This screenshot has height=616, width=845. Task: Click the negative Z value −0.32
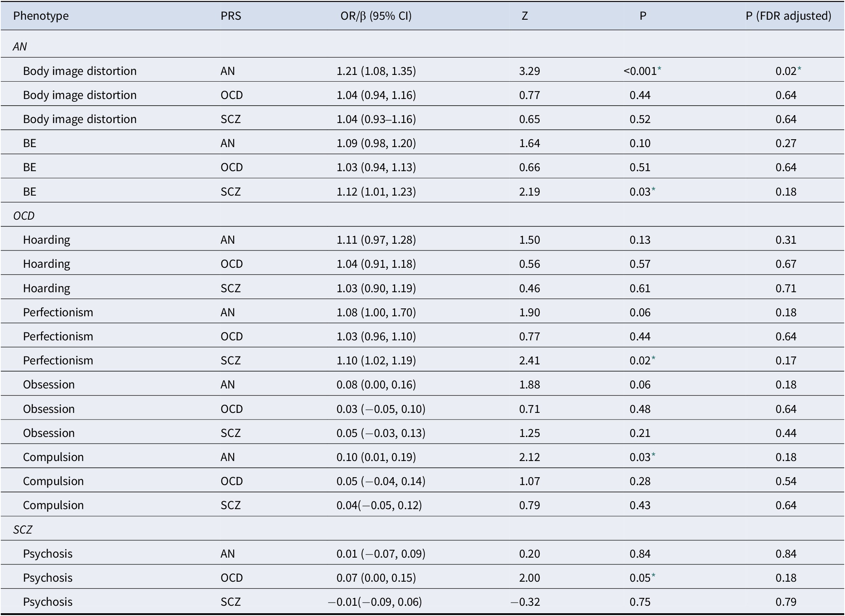coord(525,602)
